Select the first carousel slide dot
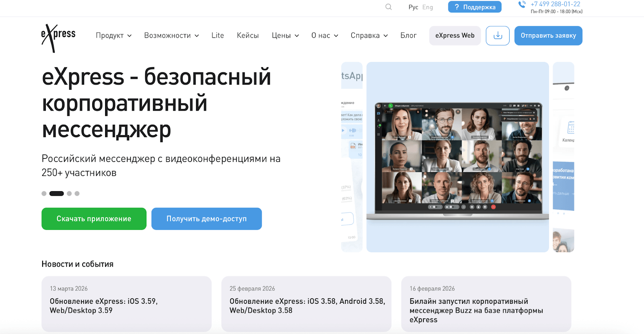 (x=44, y=194)
